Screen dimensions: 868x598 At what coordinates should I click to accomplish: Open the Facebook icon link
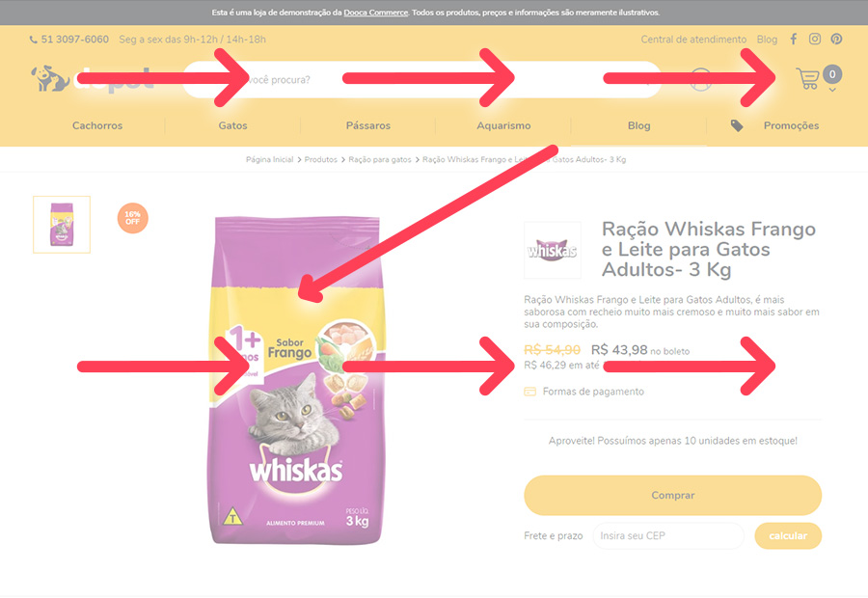click(x=794, y=39)
